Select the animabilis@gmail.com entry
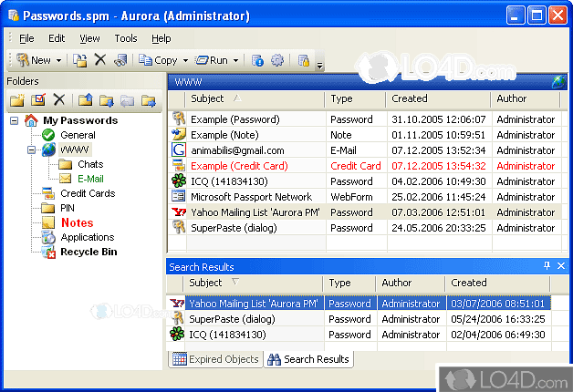 (x=364, y=150)
